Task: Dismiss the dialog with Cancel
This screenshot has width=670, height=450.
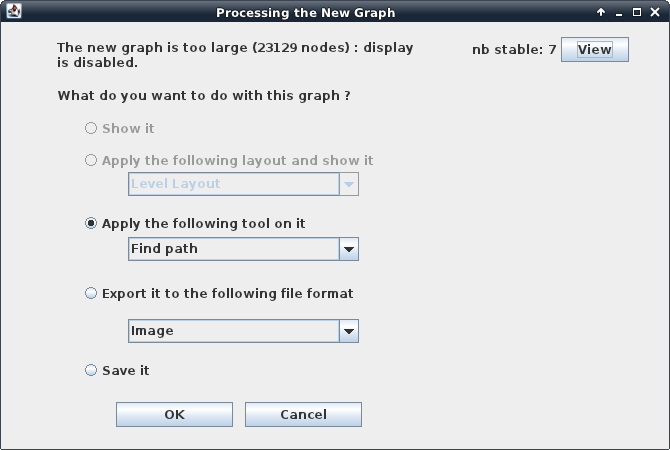Action: (x=303, y=415)
